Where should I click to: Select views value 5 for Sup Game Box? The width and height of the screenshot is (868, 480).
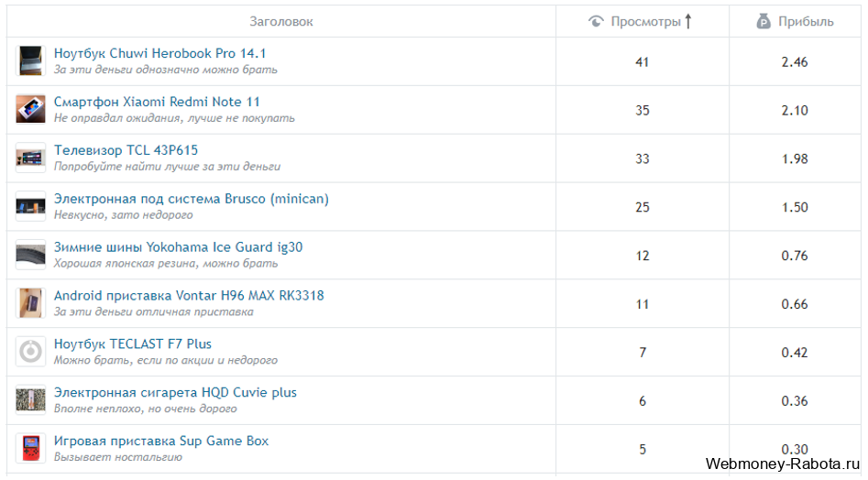[643, 449]
